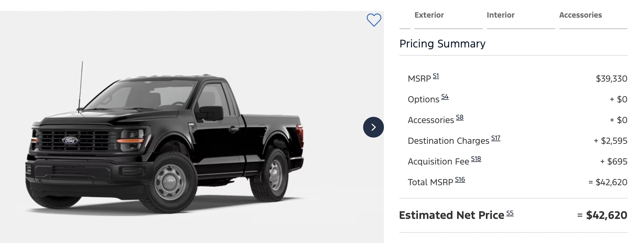The image size is (644, 243).
Task: Open Destination Charges footnote S17
Action: pos(496,138)
